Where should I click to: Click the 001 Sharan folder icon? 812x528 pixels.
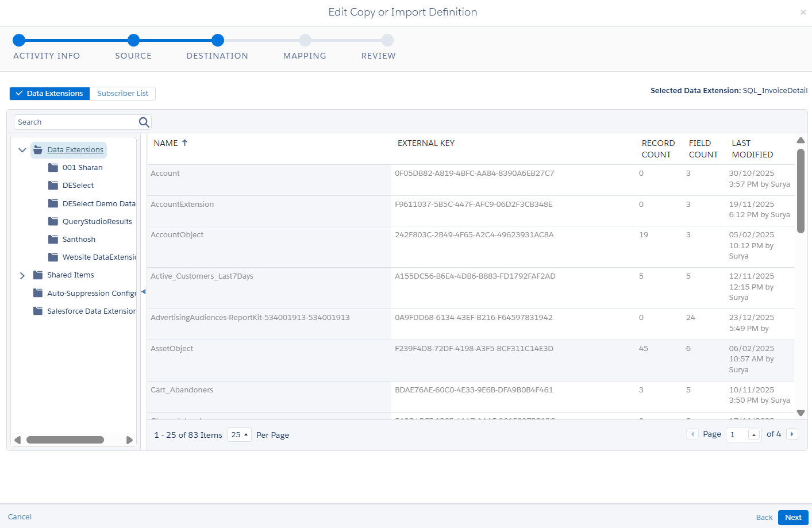click(53, 168)
